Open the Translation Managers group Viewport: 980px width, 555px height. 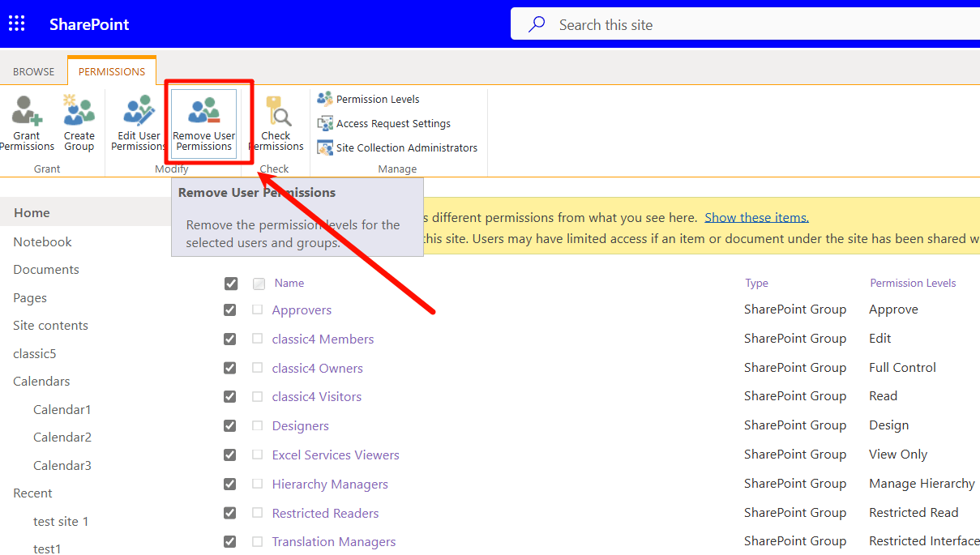click(334, 542)
